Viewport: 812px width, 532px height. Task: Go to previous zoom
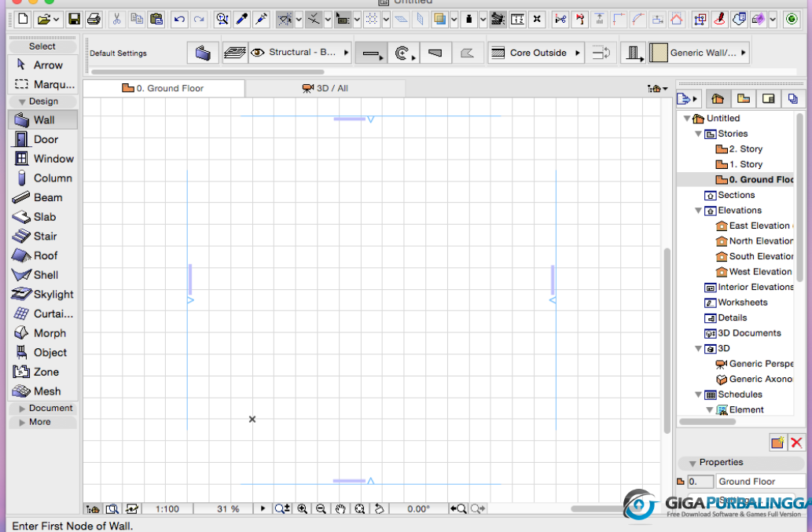[458, 508]
